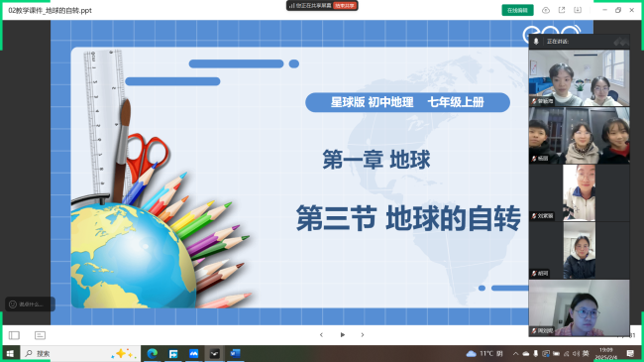Click the battery tray icon
644x362 pixels.
(556, 353)
